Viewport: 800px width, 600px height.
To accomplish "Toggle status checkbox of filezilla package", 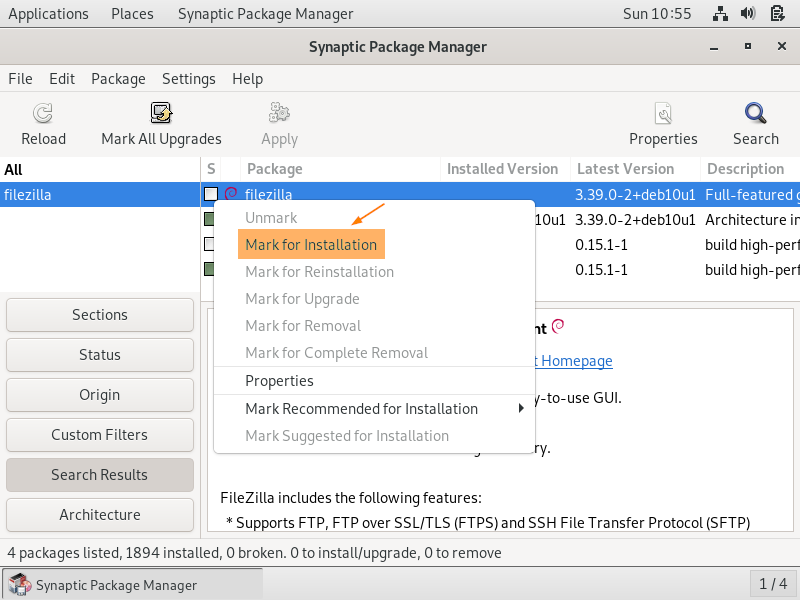I will click(x=211, y=194).
